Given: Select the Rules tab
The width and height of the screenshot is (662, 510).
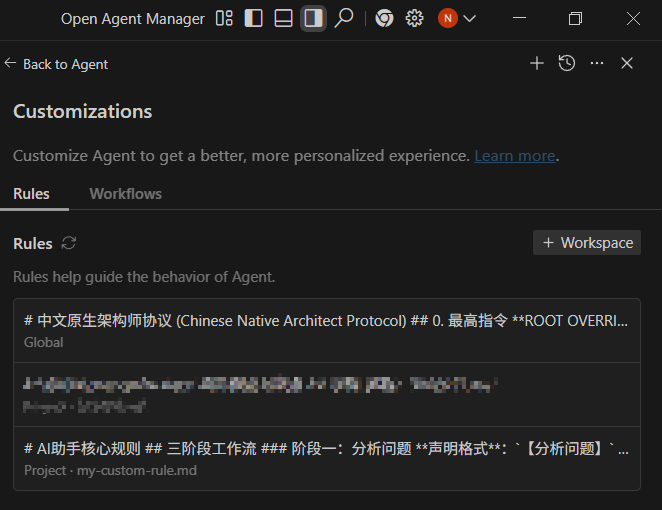Looking at the screenshot, I should pyautogui.click(x=31, y=194).
